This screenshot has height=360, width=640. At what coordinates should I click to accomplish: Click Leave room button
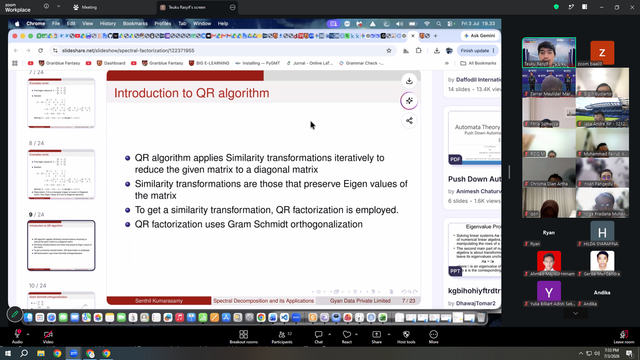[x=624, y=337]
